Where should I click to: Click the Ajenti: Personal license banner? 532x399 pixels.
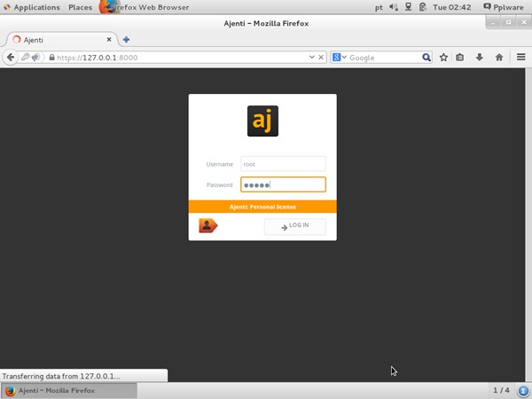click(x=262, y=207)
